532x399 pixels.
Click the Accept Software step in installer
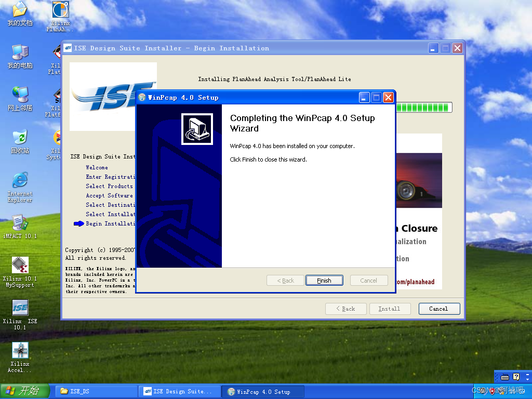(x=109, y=196)
